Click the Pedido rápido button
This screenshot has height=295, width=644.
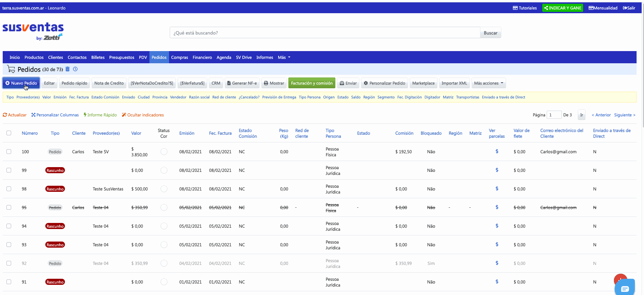click(74, 83)
